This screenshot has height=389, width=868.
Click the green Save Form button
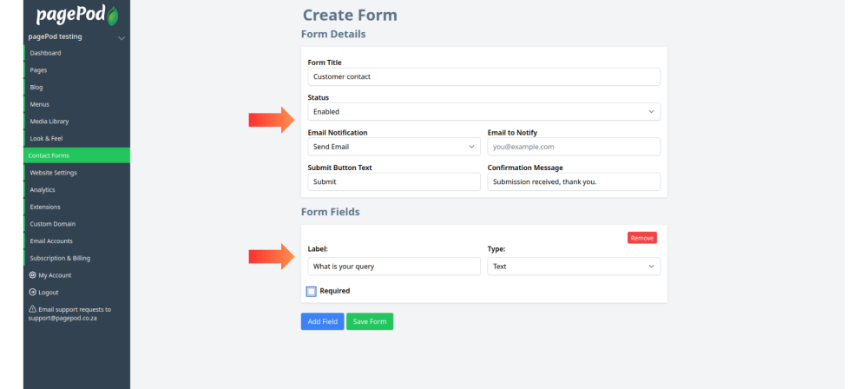pos(370,321)
